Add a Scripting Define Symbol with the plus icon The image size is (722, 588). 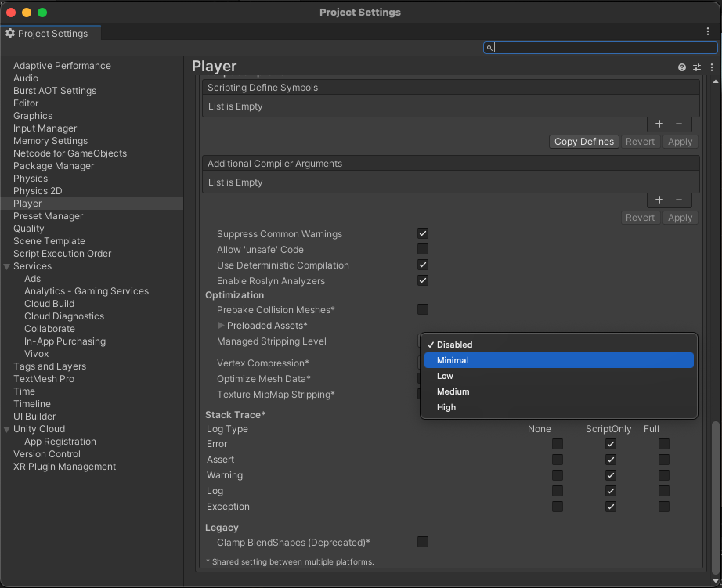click(659, 124)
